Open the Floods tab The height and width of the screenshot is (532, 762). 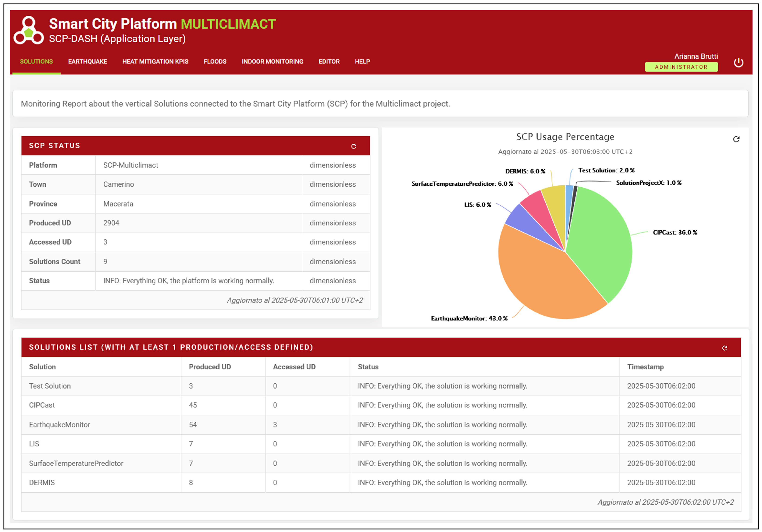(215, 61)
